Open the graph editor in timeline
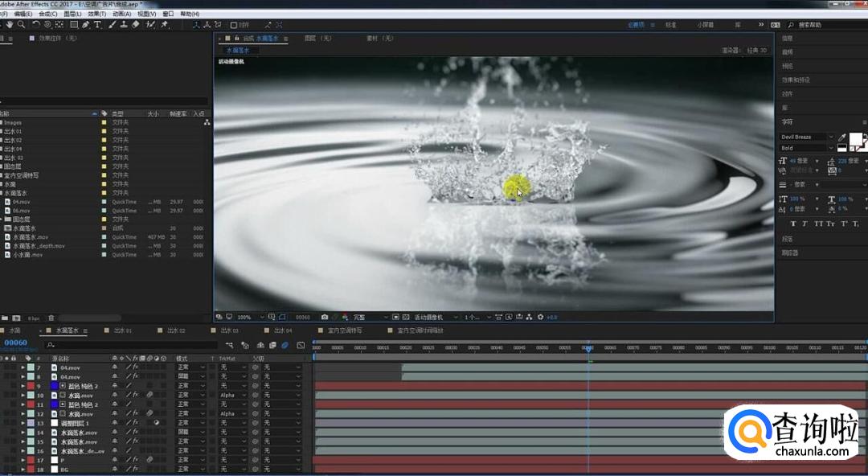The width and height of the screenshot is (868, 476). click(301, 345)
